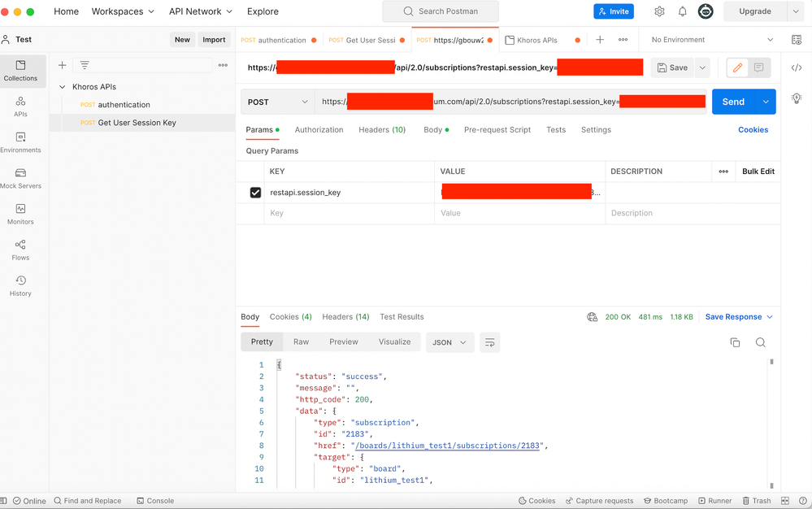Open the Environments sidebar panel
Screen dimensions: 812x509
pyautogui.click(x=20, y=142)
